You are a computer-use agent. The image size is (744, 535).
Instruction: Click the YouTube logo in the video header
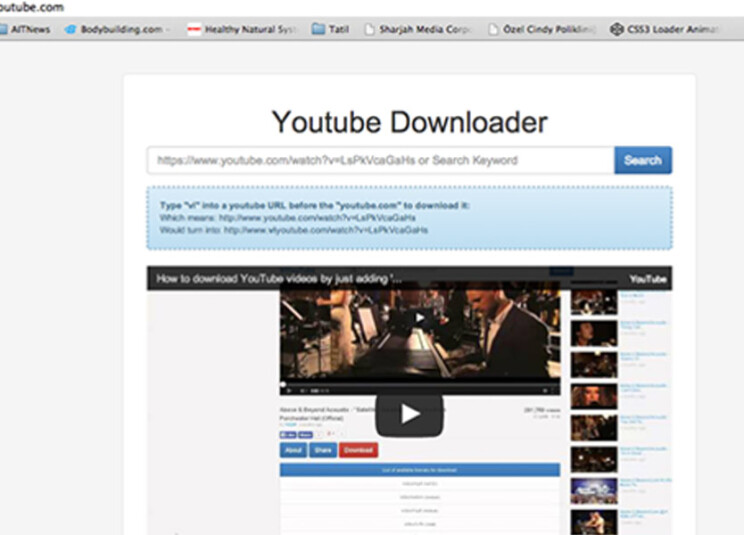coord(648,279)
